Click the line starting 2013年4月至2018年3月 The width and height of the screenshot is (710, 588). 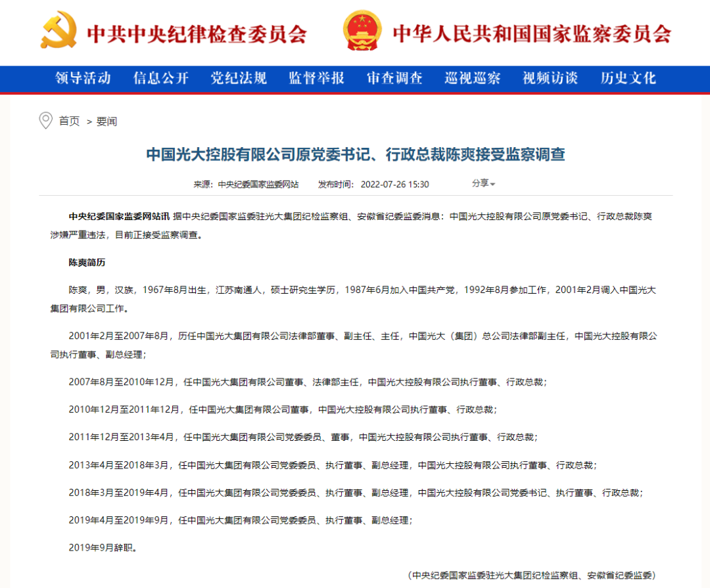333,465
